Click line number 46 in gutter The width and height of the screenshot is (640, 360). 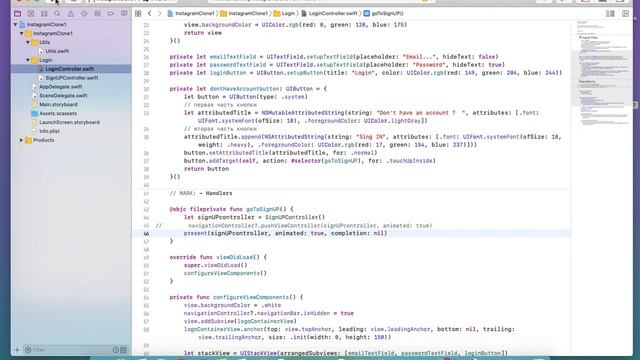point(146,233)
